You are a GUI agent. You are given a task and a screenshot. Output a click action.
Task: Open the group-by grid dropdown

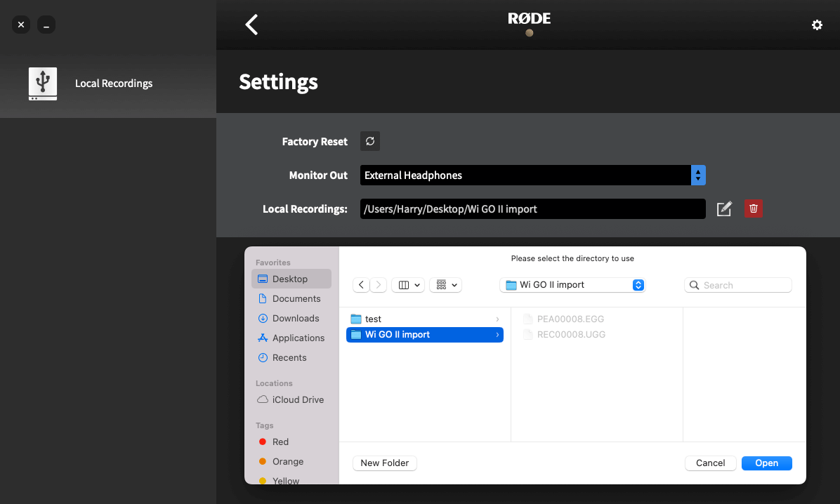pos(446,285)
